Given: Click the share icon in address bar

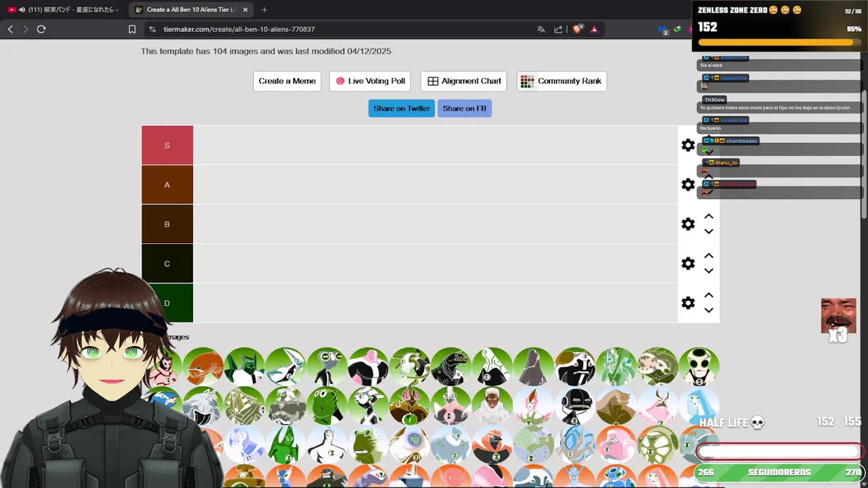Looking at the screenshot, I should pyautogui.click(x=558, y=29).
